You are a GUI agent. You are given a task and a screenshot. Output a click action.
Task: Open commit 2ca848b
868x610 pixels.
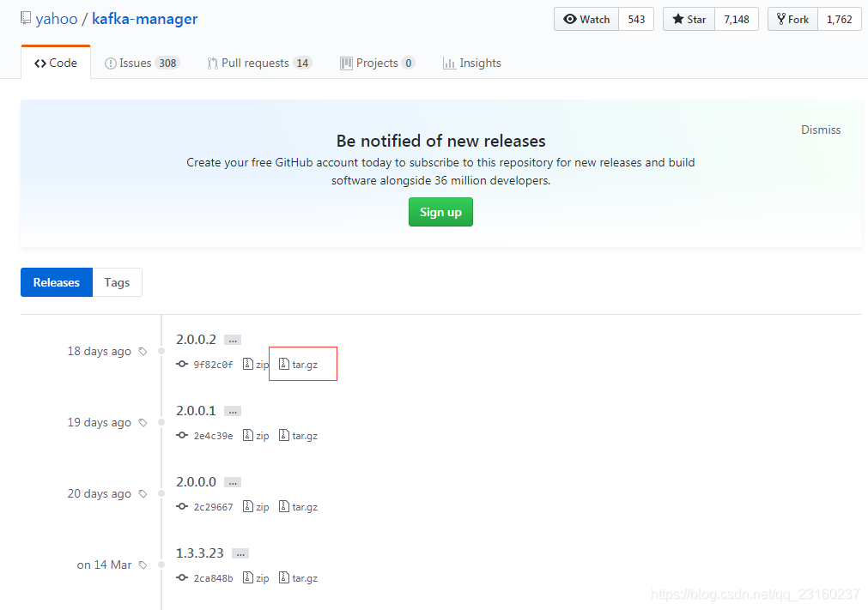coord(213,578)
